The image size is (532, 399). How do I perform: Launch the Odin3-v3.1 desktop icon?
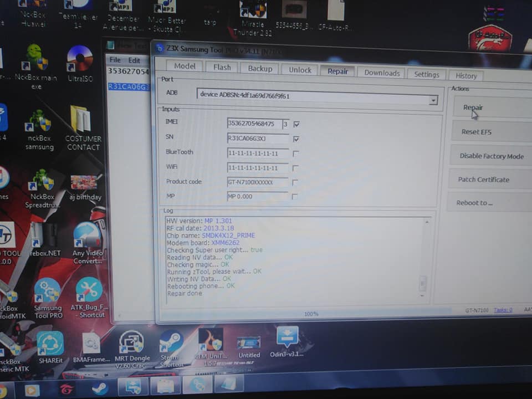pyautogui.click(x=287, y=342)
